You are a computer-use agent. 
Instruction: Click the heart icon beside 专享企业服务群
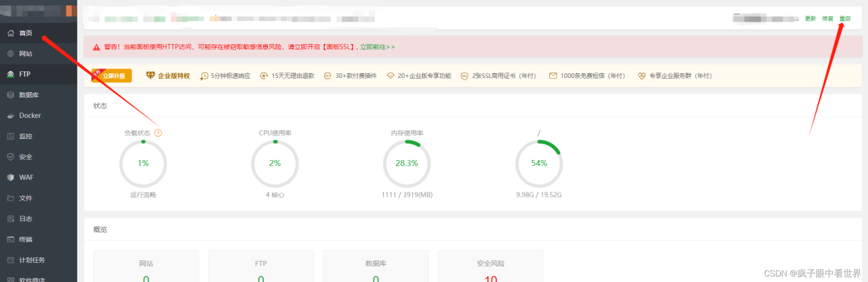[x=642, y=76]
